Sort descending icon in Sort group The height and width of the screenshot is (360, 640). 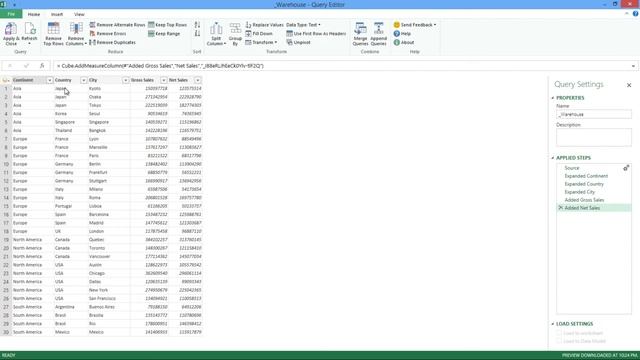click(197, 33)
